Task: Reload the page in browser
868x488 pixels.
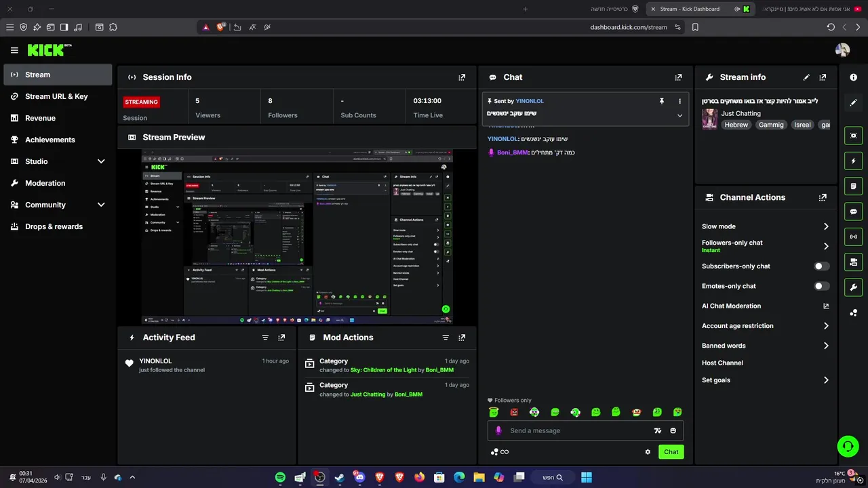Action: click(x=831, y=27)
